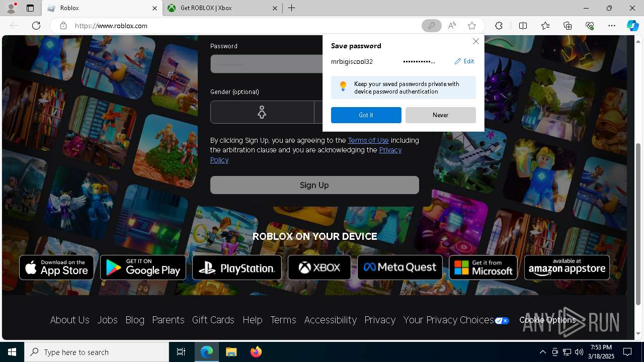Reload the Roblox page
This screenshot has height=362, width=644.
[36, 26]
